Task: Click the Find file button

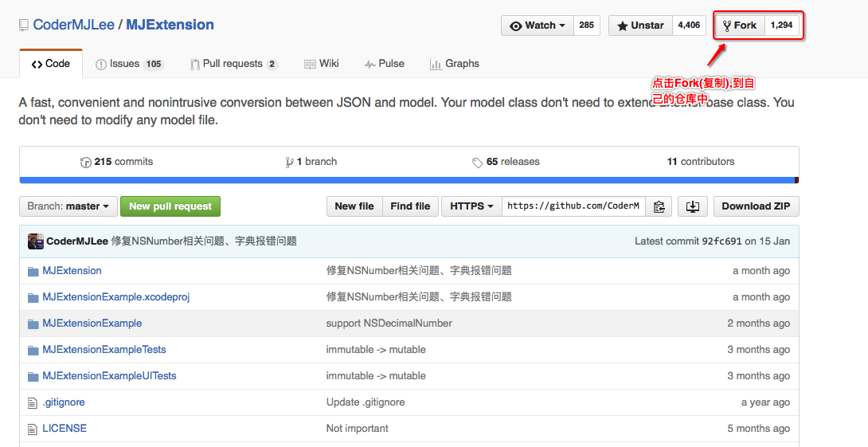Action: (410, 206)
